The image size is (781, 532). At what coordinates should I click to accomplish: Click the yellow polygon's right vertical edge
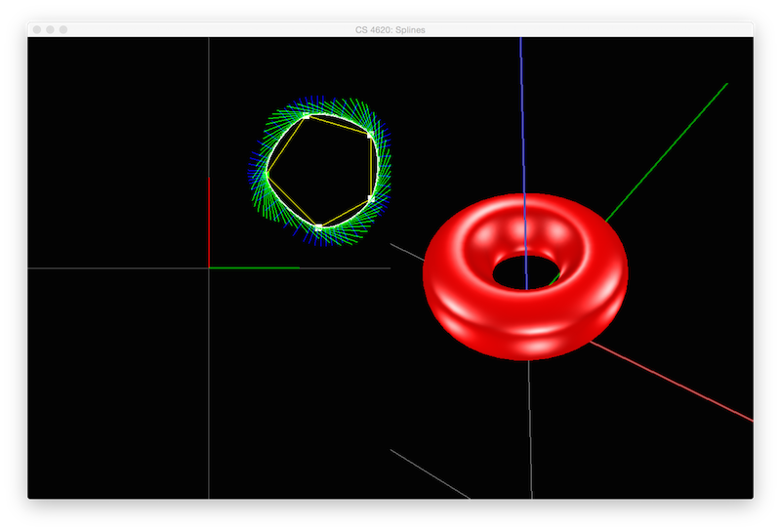[371, 166]
